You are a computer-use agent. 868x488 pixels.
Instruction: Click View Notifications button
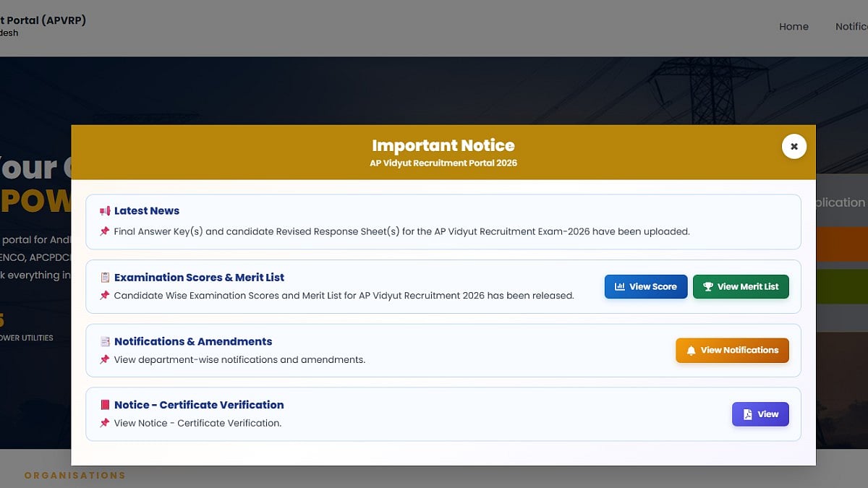[x=732, y=350]
